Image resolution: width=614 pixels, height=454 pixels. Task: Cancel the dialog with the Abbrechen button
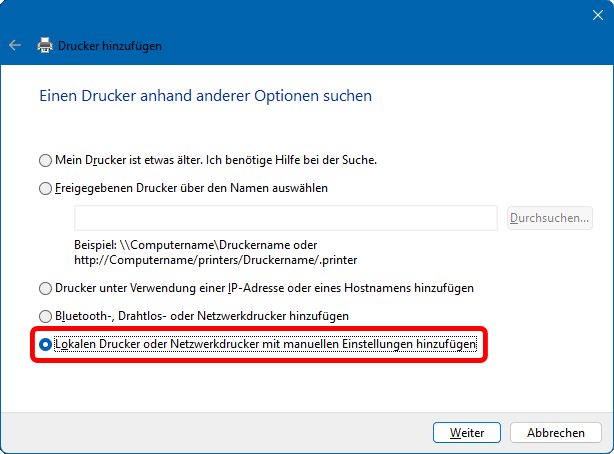pyautogui.click(x=555, y=433)
